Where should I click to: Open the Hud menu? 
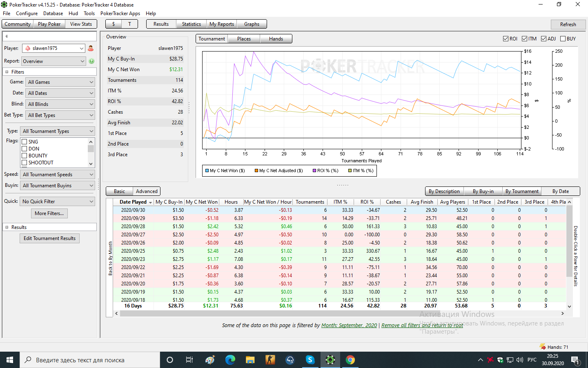tap(73, 13)
